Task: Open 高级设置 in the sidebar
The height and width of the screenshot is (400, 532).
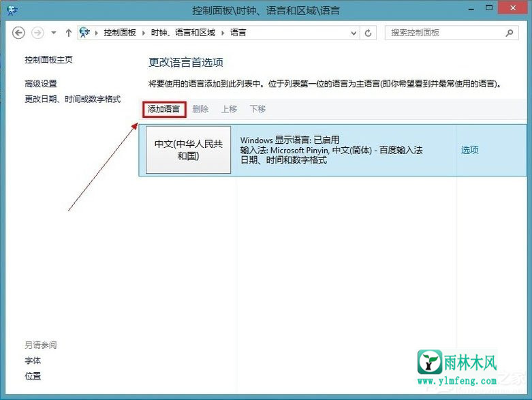Action: [41, 83]
